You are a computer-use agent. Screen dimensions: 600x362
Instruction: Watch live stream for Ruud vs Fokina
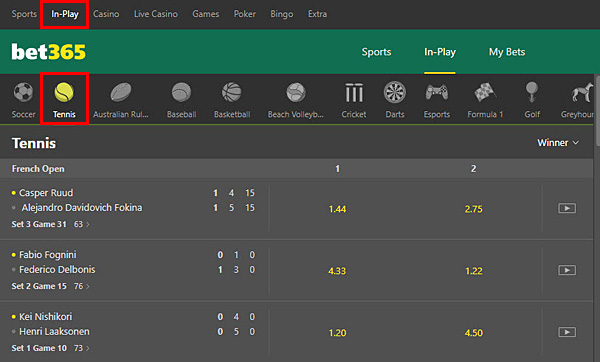coord(567,208)
